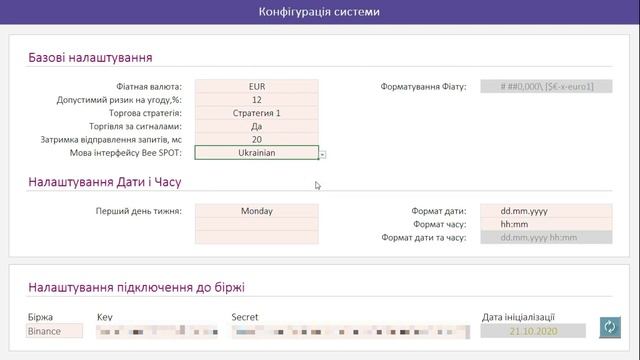Click the Торгівля за сигналами label
Screen dimensions: 640x360
pos(136,127)
